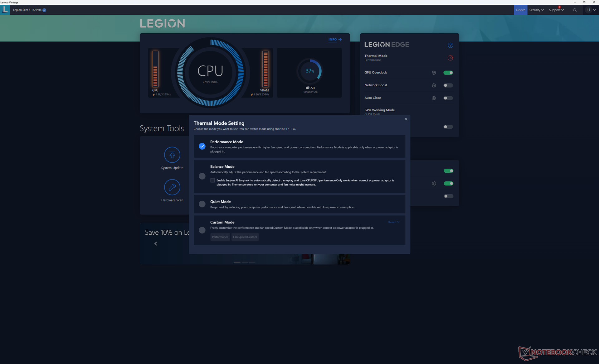Open the Support dropdown menu
The image size is (599, 364).
(556, 10)
